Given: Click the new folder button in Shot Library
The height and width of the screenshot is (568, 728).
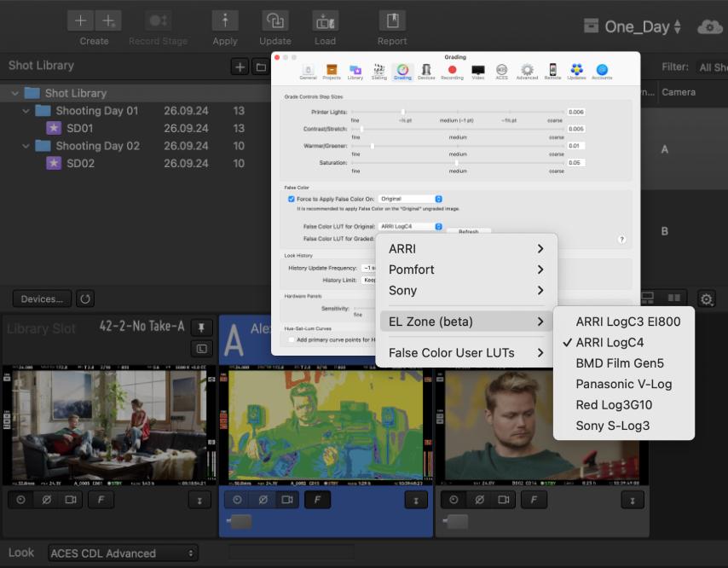Looking at the screenshot, I should click(261, 67).
